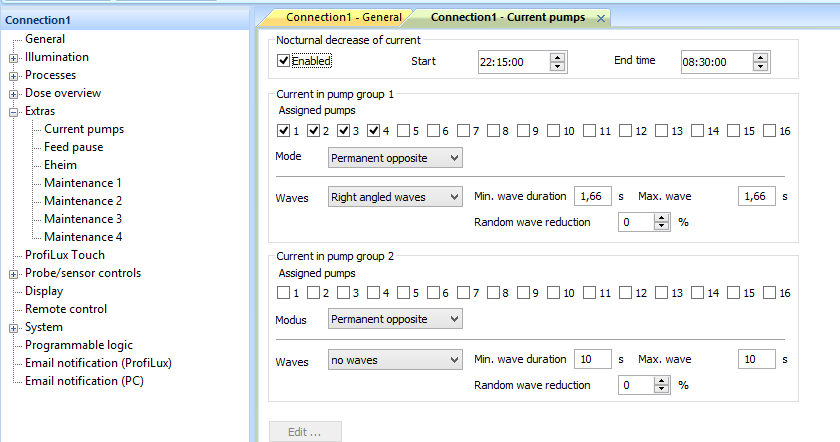This screenshot has width=840, height=442.
Task: Uncheck pump 3 in pump group 1
Action: click(x=344, y=131)
